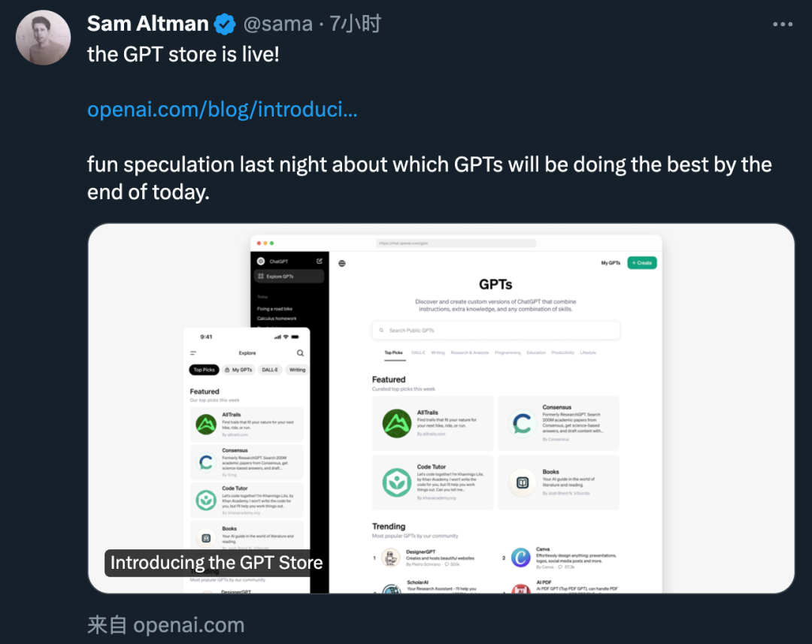Select the Top Picks tab on desktop
The image size is (812, 644).
pos(393,352)
